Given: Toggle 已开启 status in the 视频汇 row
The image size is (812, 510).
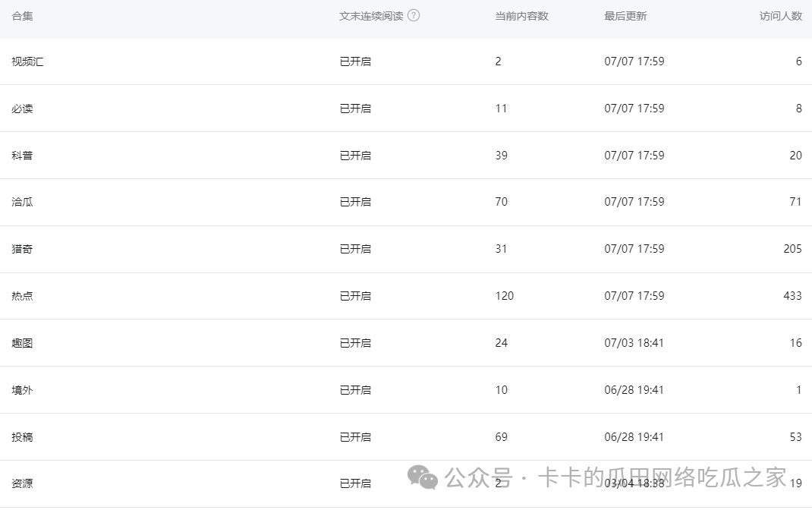Looking at the screenshot, I should click(355, 61).
